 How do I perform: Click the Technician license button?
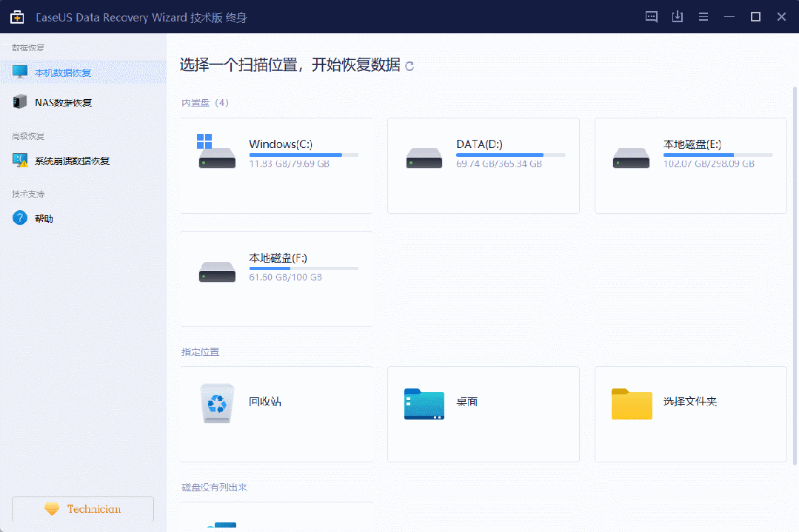point(83,509)
